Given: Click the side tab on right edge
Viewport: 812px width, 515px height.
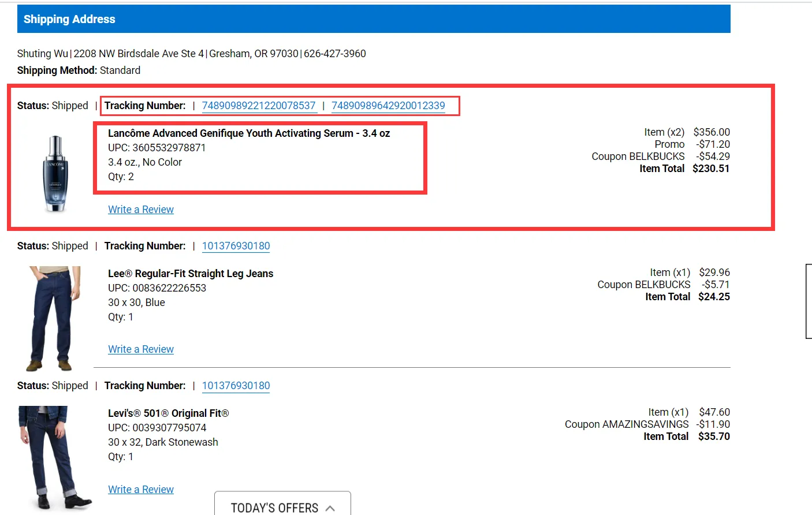Looking at the screenshot, I should [x=809, y=301].
